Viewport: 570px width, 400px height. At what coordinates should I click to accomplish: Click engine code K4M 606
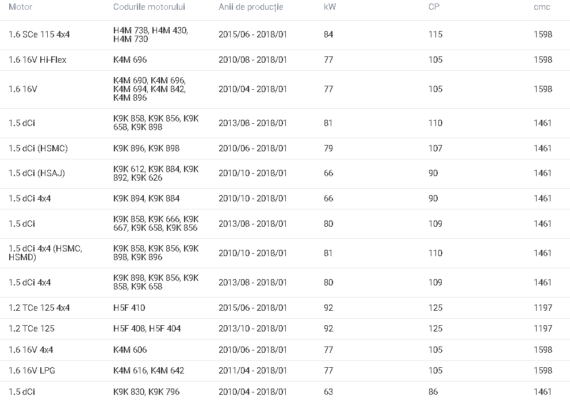coord(130,350)
